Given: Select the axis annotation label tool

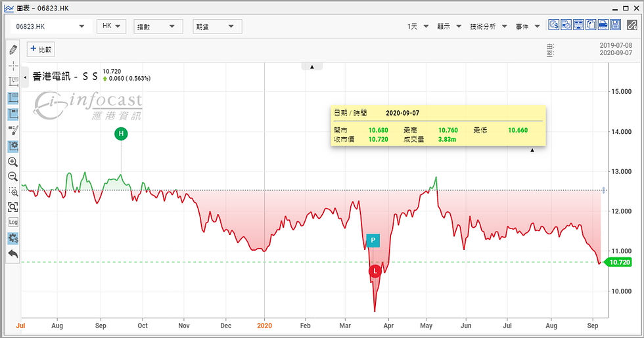Looking at the screenshot, I should 13,81.
